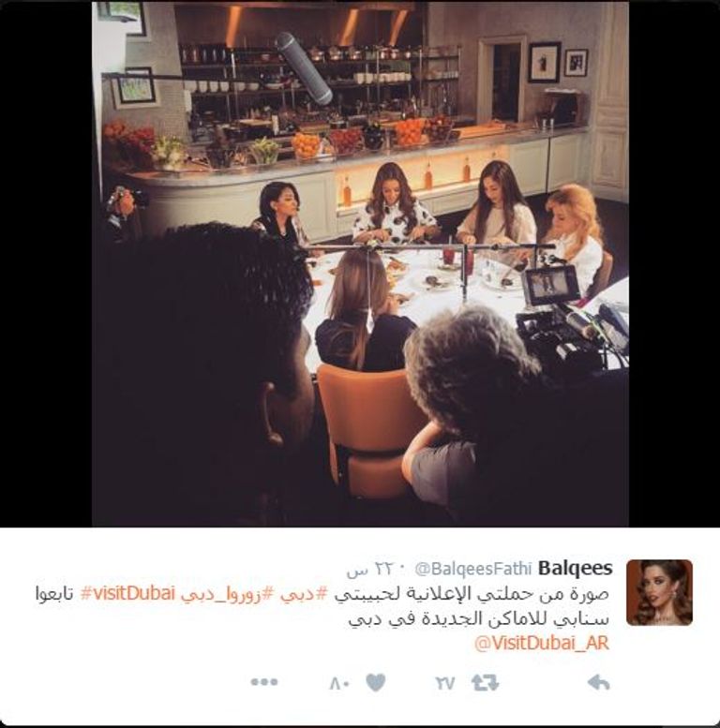Open the Balqees profile picture avatar

point(659,592)
